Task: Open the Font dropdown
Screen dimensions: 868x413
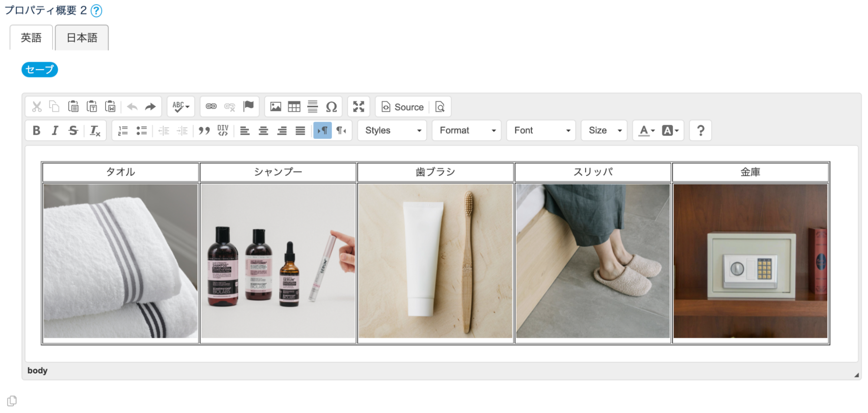Action: [541, 130]
